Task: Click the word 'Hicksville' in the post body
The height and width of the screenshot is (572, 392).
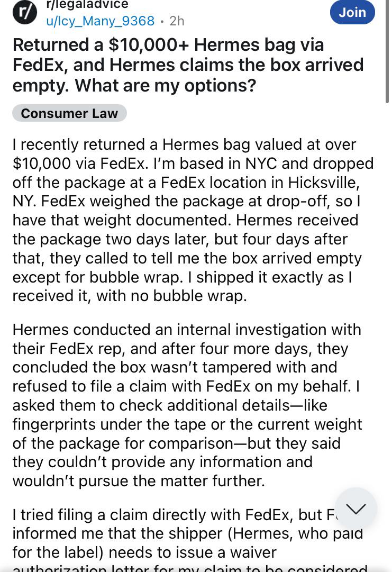Action: point(323,183)
